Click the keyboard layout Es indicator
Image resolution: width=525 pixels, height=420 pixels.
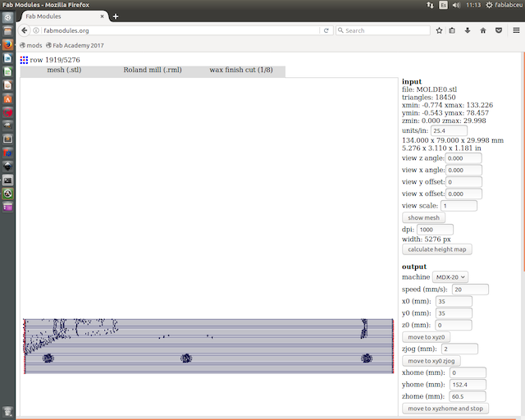click(x=443, y=5)
